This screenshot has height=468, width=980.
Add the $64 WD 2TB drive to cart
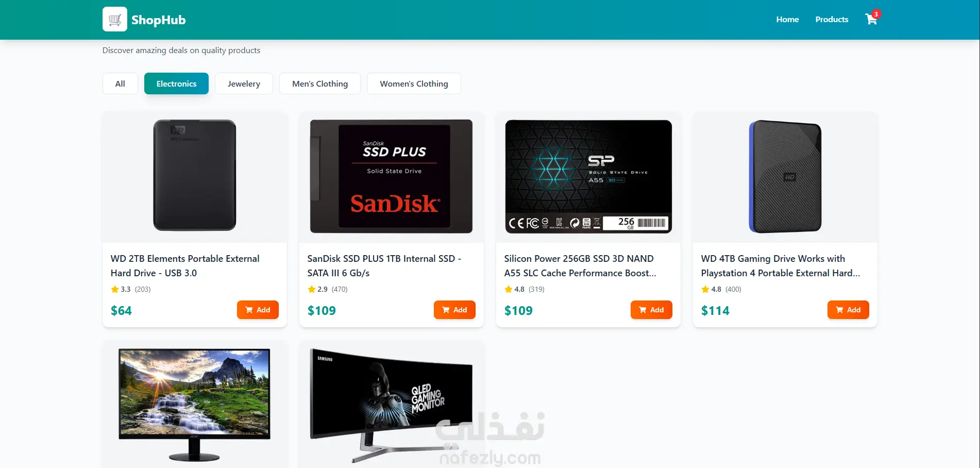point(258,310)
